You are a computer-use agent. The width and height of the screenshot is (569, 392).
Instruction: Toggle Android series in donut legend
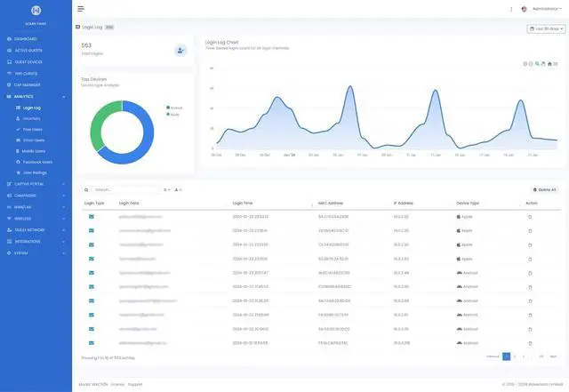pyautogui.click(x=174, y=108)
